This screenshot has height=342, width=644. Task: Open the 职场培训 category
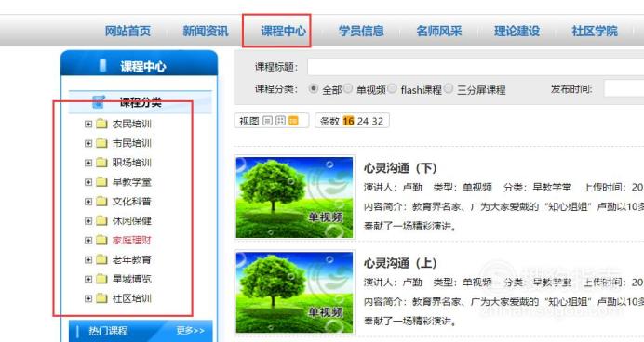pyautogui.click(x=132, y=163)
